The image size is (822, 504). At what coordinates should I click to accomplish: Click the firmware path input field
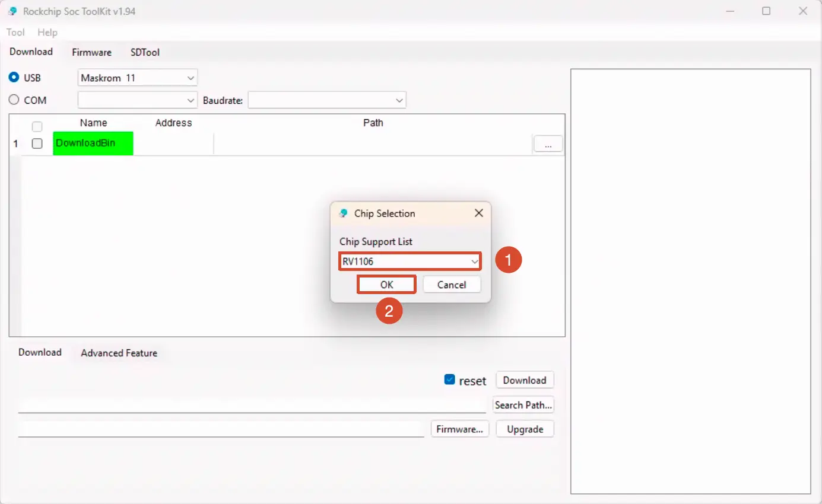(221, 429)
